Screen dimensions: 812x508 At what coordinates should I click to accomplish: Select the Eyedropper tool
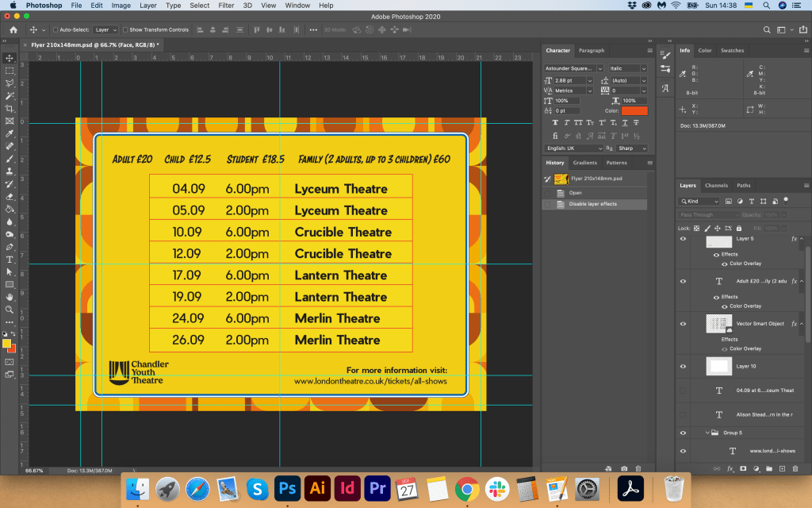point(10,133)
